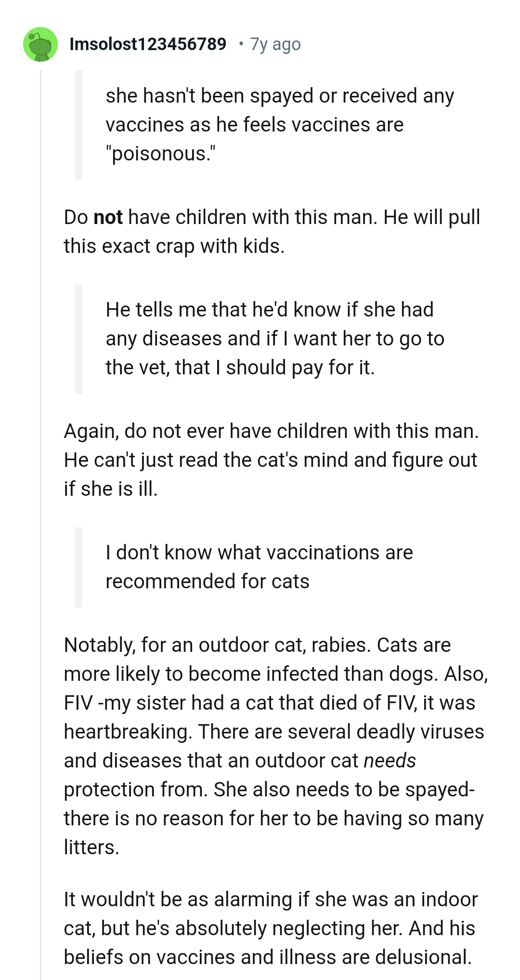
Task: Click the paragraph starting "It wouldn't be as alarming"
Action: [271, 928]
